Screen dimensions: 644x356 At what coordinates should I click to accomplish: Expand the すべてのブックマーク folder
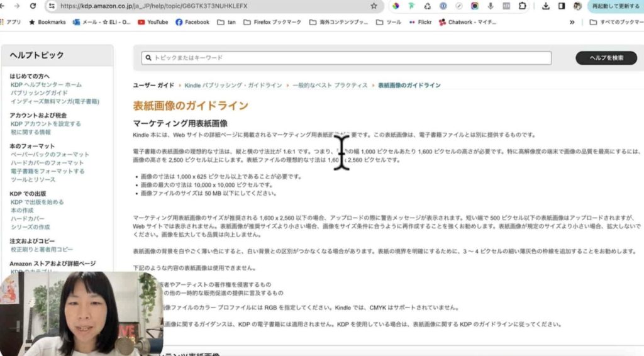(616, 22)
